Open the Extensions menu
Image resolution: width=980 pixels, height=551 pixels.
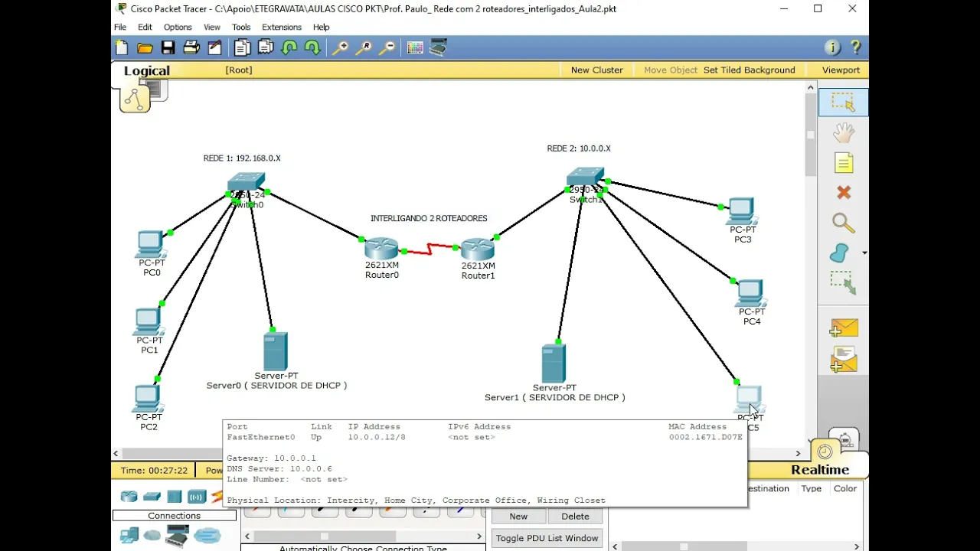point(282,27)
